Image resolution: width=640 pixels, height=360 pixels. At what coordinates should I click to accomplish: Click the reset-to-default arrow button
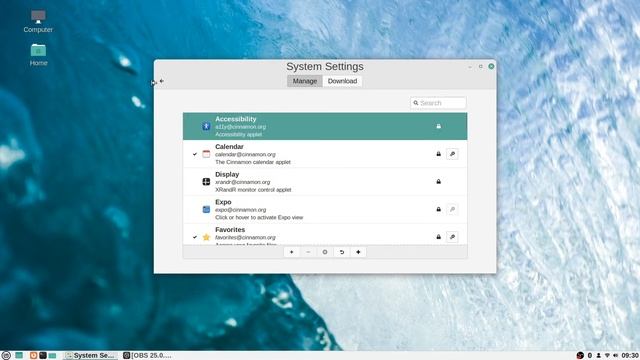point(342,252)
